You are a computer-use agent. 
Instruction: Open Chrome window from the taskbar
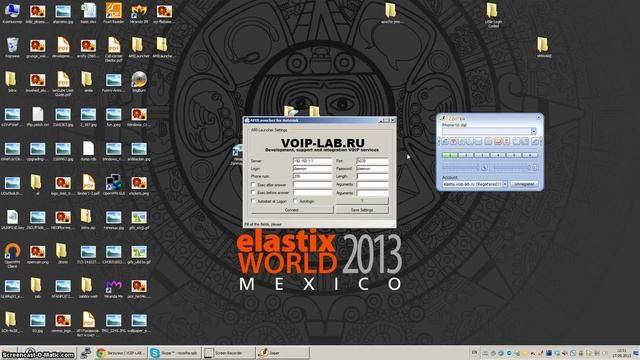[121, 353]
